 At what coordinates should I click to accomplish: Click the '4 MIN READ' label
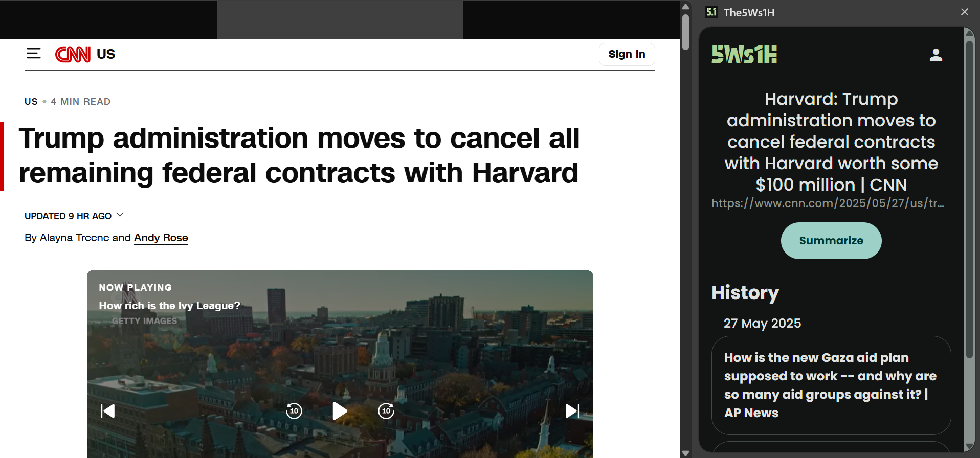81,102
